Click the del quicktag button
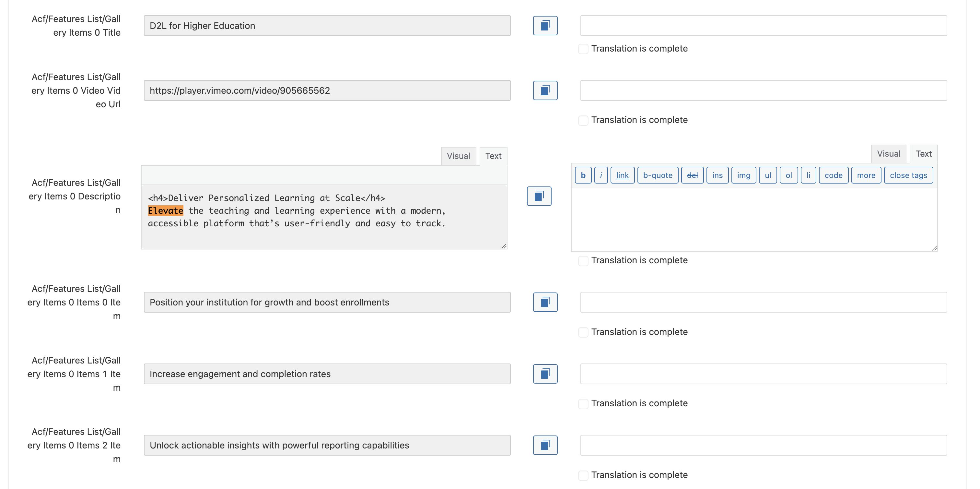The width and height of the screenshot is (980, 489). (692, 175)
